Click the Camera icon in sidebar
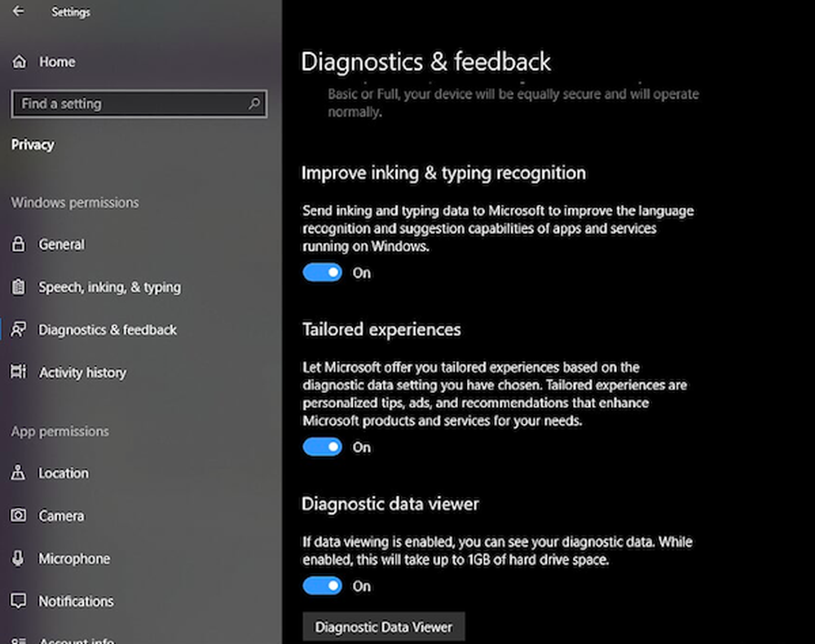The width and height of the screenshot is (815, 644). pos(19,516)
